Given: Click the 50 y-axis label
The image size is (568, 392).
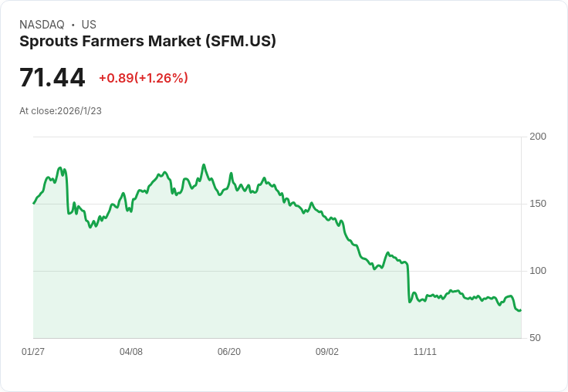Looking at the screenshot, I should pyautogui.click(x=535, y=338).
